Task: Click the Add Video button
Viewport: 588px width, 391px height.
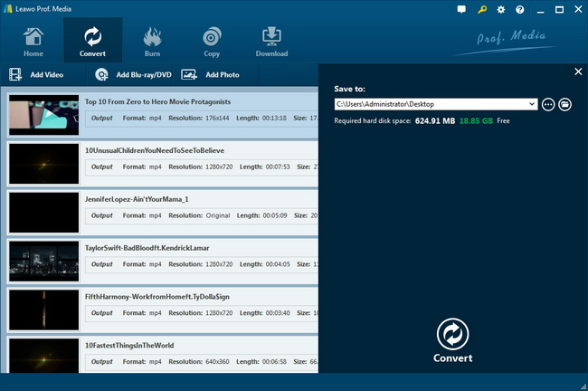Action: [37, 75]
